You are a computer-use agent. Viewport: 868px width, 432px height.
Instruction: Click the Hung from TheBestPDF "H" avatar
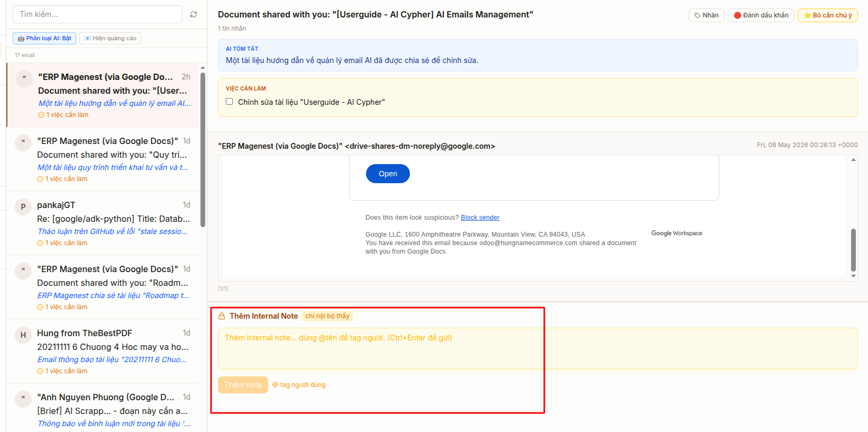point(23,335)
